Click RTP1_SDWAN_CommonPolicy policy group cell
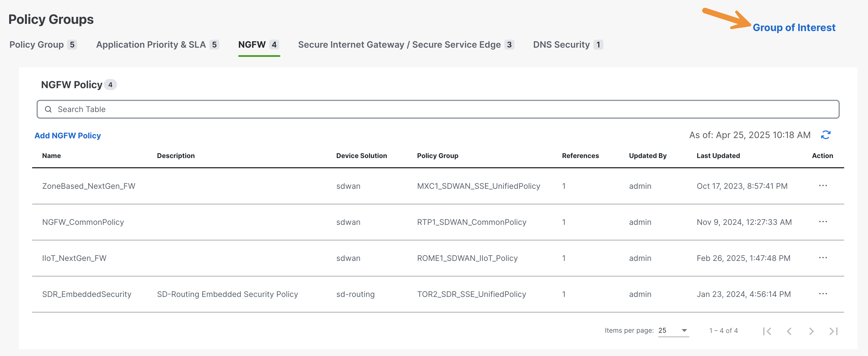 tap(472, 222)
